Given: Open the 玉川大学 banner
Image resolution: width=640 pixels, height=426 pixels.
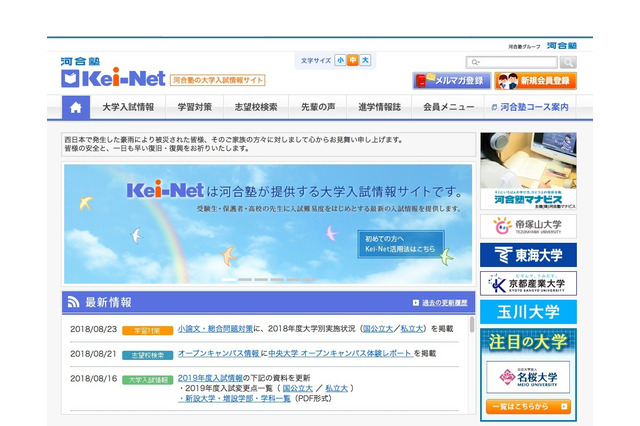Looking at the screenshot, I should coord(528,312).
